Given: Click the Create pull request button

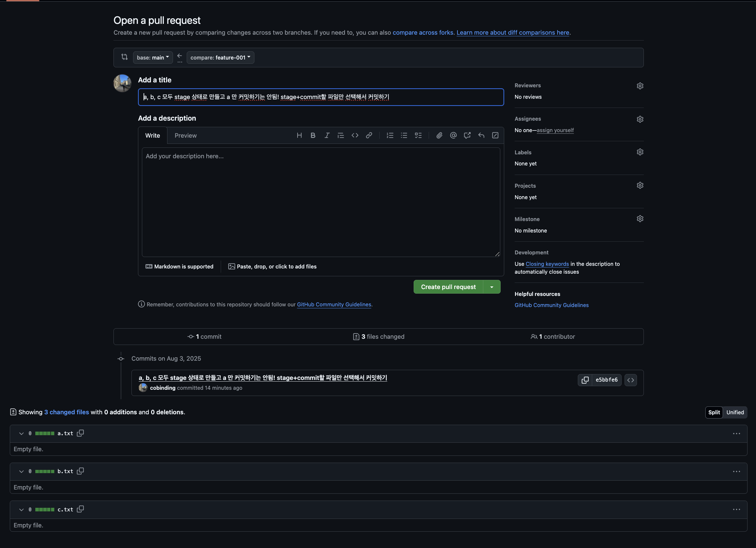Looking at the screenshot, I should [x=448, y=287].
